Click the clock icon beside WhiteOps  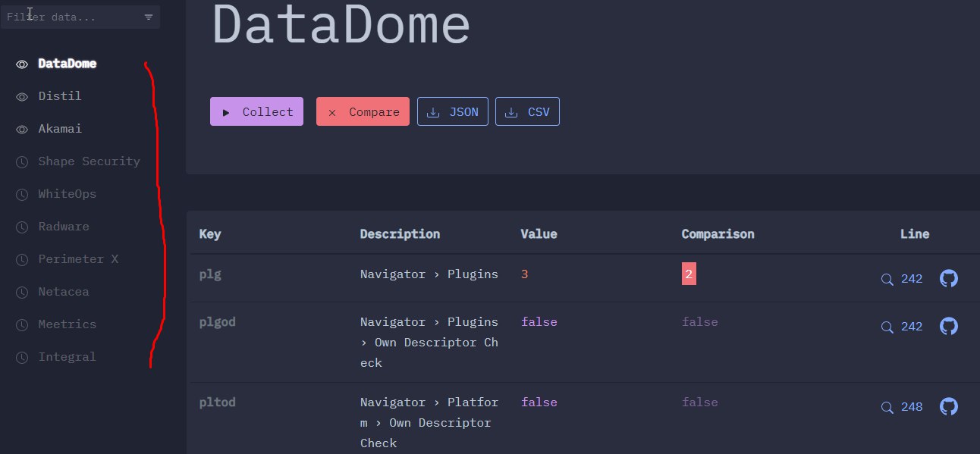pos(22,194)
